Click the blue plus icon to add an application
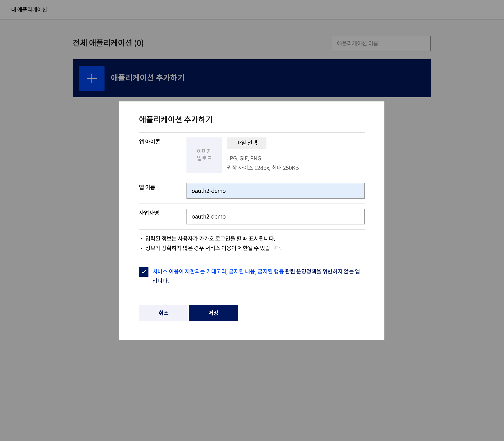This screenshot has height=441, width=504. 92,78
